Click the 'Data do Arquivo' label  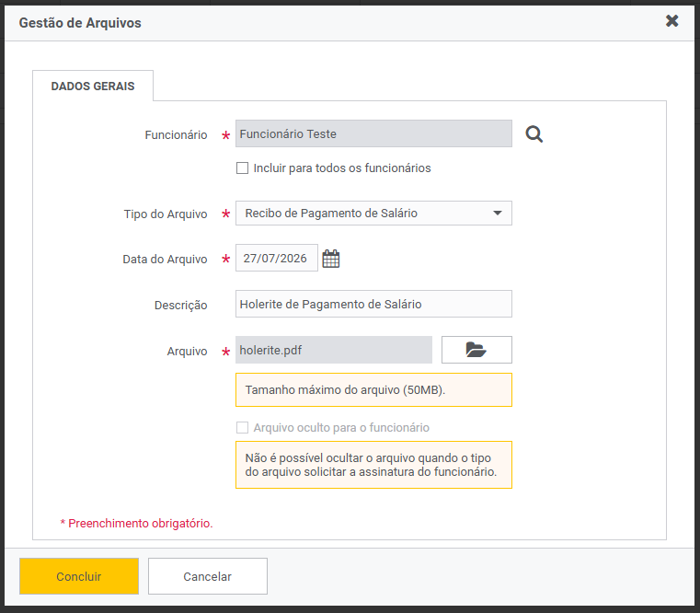[165, 260]
